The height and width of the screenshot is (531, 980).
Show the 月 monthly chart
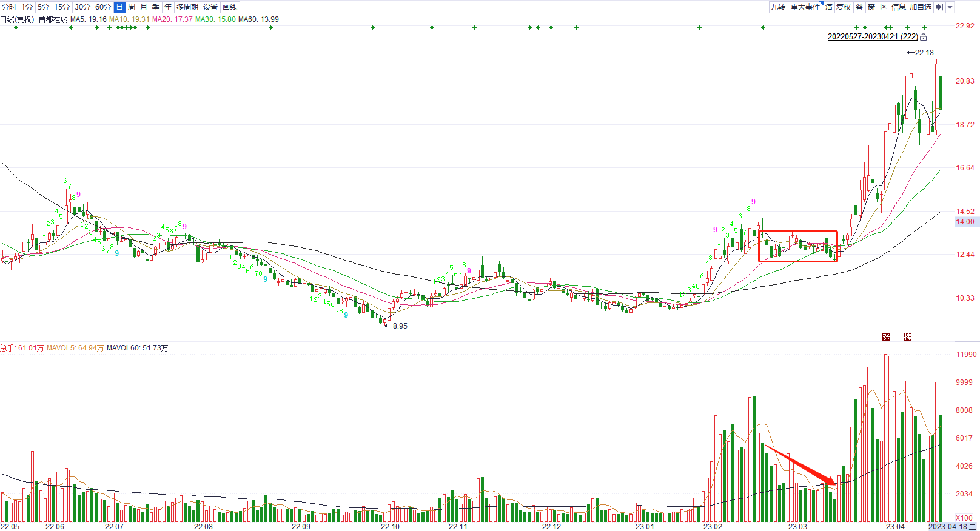(x=144, y=7)
